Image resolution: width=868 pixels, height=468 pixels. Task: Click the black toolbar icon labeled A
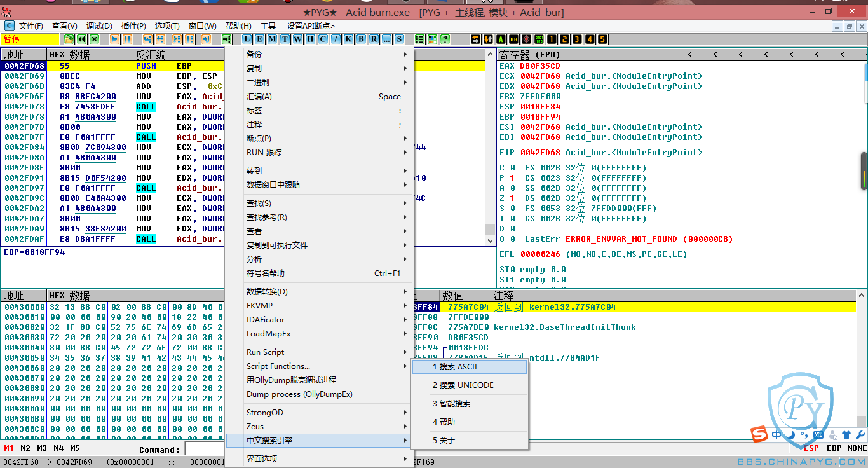coord(501,39)
